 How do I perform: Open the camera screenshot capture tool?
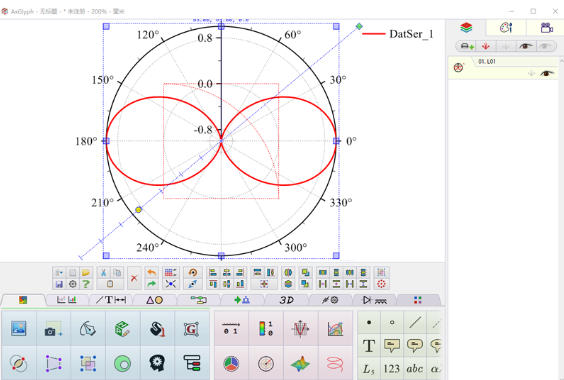click(53, 329)
